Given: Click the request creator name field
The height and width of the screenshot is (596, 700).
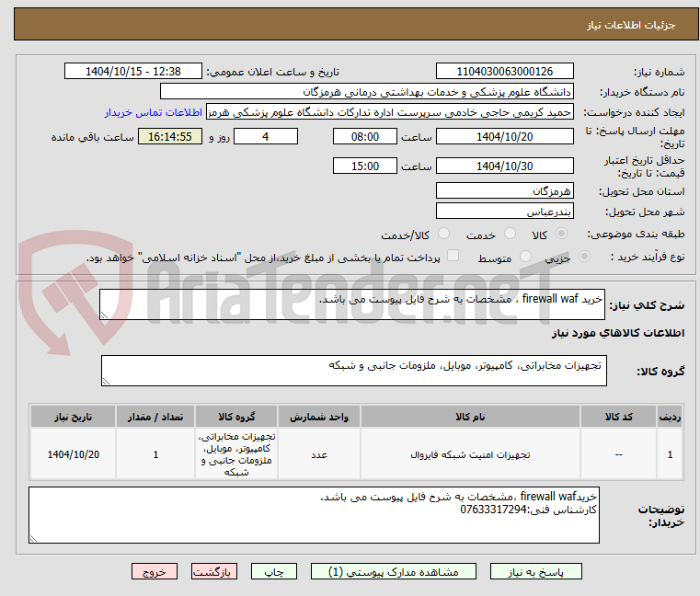Looking at the screenshot, I should [389, 112].
